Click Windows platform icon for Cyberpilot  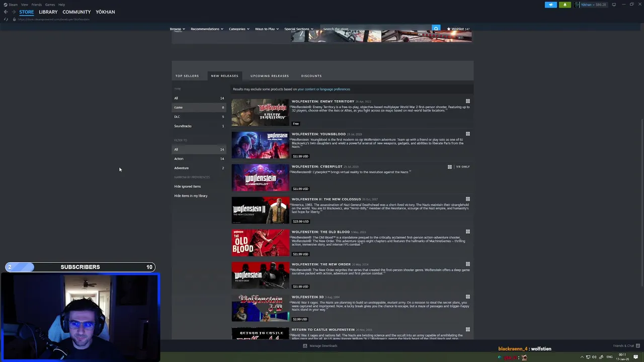450,166
